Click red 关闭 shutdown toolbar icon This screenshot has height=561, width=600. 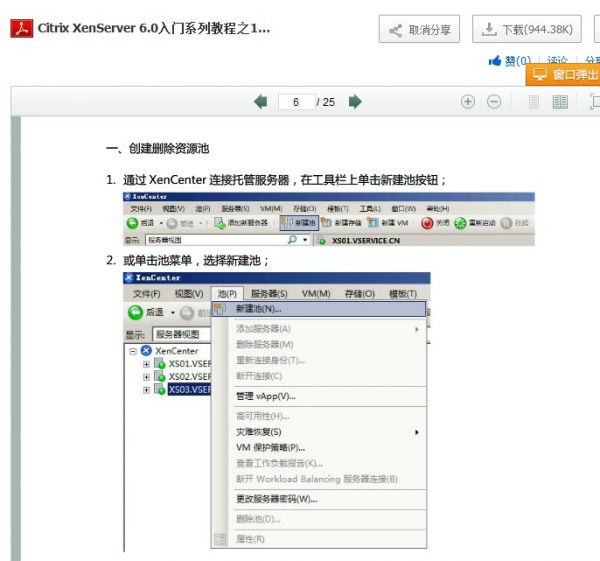(427, 223)
